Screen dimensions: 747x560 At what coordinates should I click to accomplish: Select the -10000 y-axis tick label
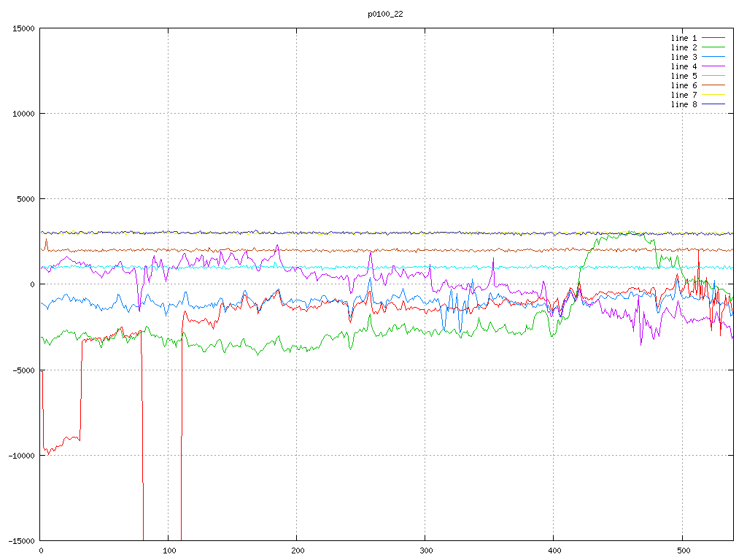pyautogui.click(x=20, y=456)
